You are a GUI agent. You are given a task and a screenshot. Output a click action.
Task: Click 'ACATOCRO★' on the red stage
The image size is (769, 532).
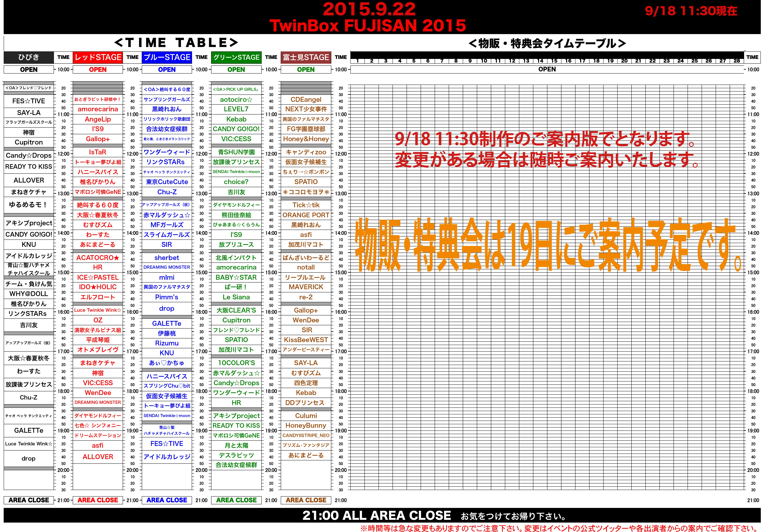coord(98,258)
